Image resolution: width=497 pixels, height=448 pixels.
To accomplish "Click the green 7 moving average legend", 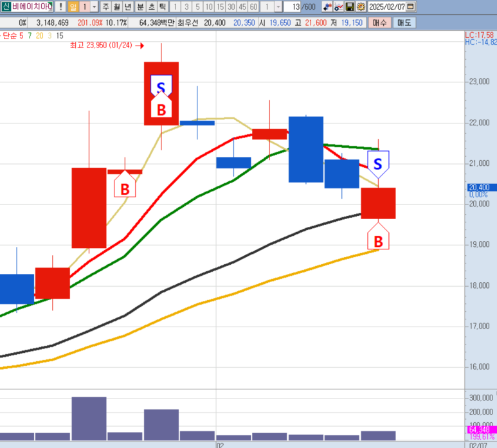I will [x=30, y=36].
